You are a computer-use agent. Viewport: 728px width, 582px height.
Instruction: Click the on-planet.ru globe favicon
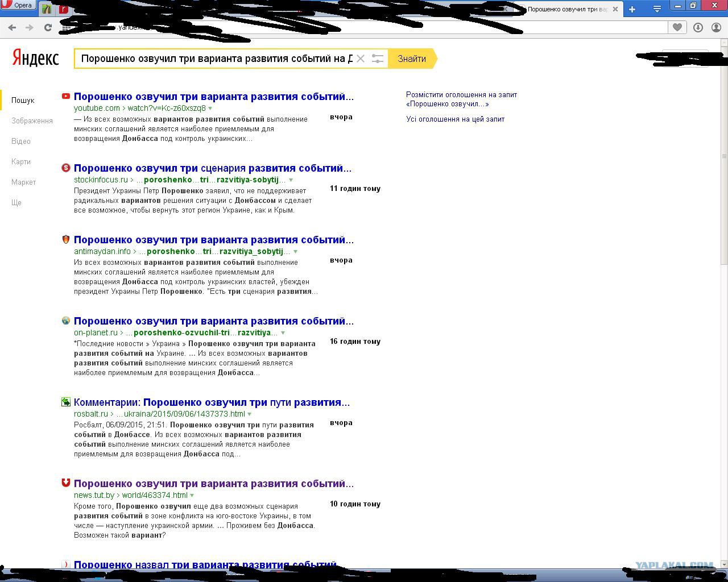(x=66, y=321)
